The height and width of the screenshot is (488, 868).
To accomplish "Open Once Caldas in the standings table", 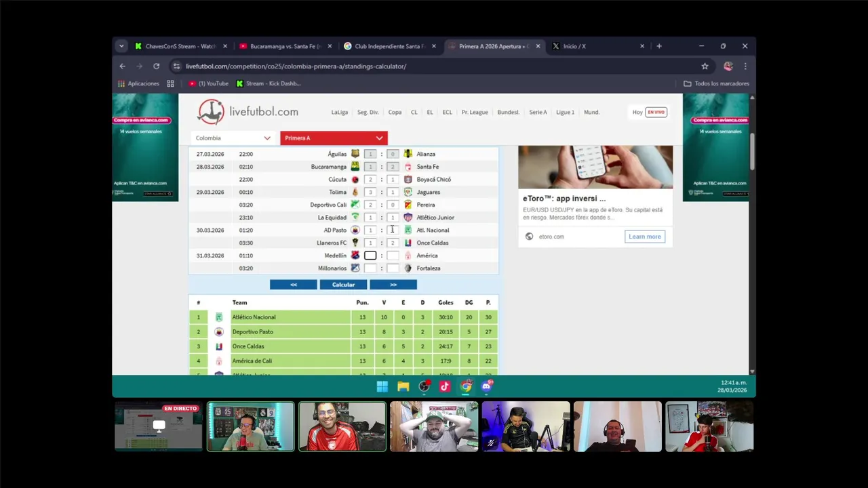I will tap(248, 346).
